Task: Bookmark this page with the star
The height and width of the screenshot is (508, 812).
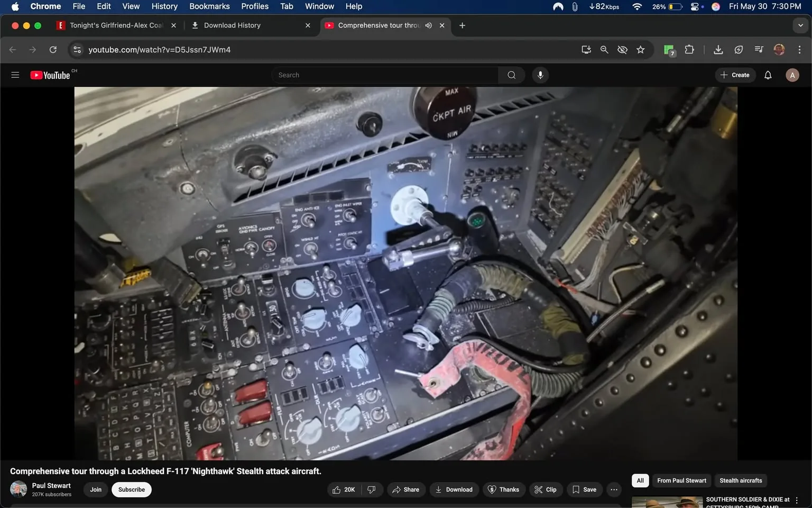Action: click(640, 49)
